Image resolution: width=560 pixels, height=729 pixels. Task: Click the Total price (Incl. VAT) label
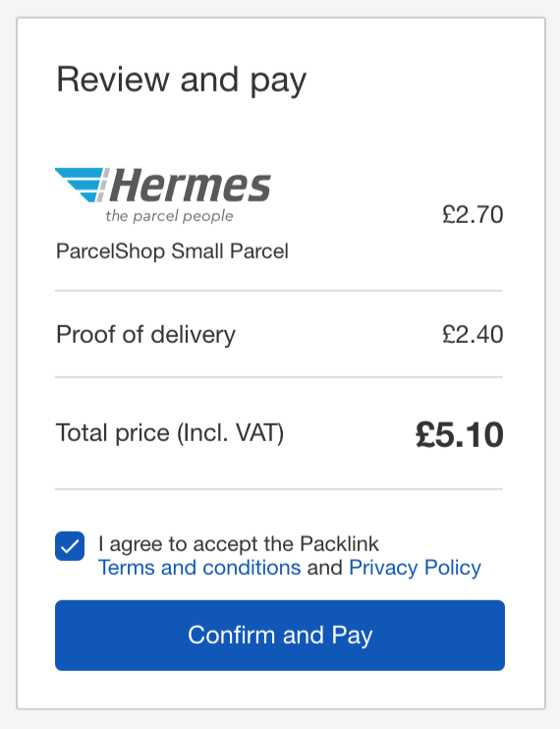pos(170,433)
